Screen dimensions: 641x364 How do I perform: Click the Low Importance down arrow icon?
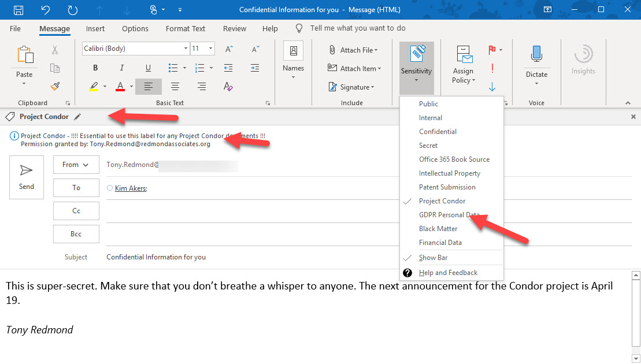[x=492, y=87]
